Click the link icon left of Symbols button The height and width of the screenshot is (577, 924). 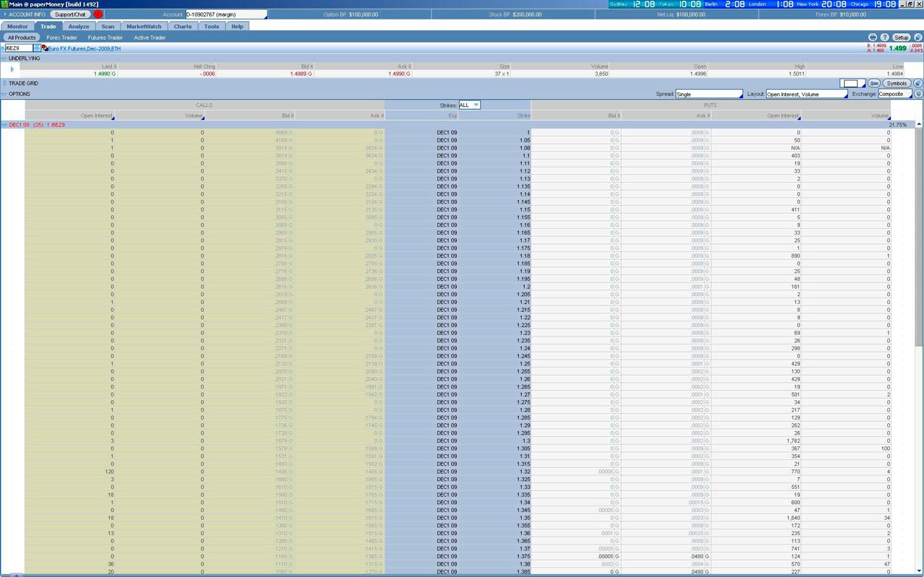point(874,84)
